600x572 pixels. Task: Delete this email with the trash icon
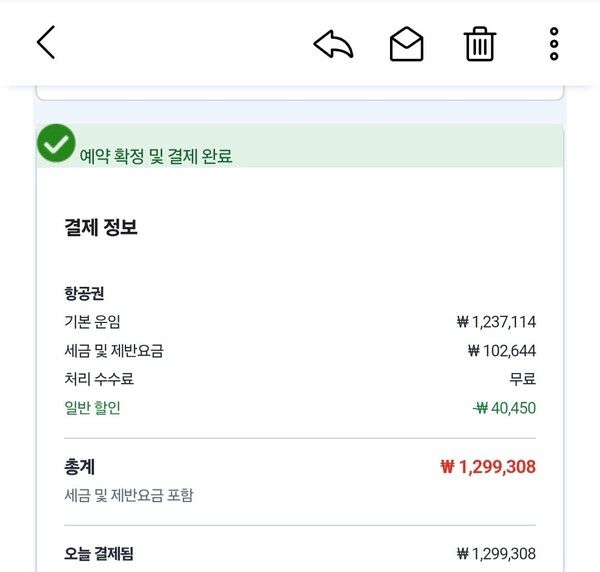[480, 44]
